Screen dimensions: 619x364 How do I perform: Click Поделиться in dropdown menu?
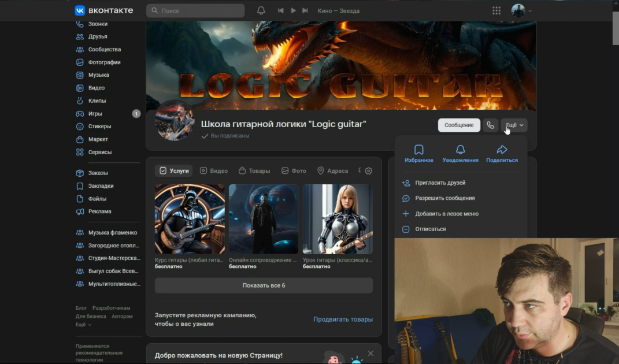click(502, 154)
